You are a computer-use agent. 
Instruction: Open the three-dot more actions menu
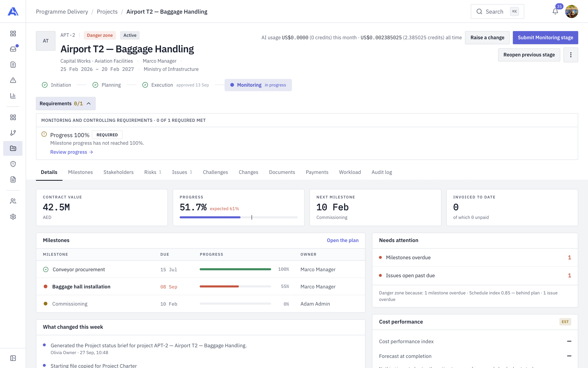pyautogui.click(x=571, y=55)
